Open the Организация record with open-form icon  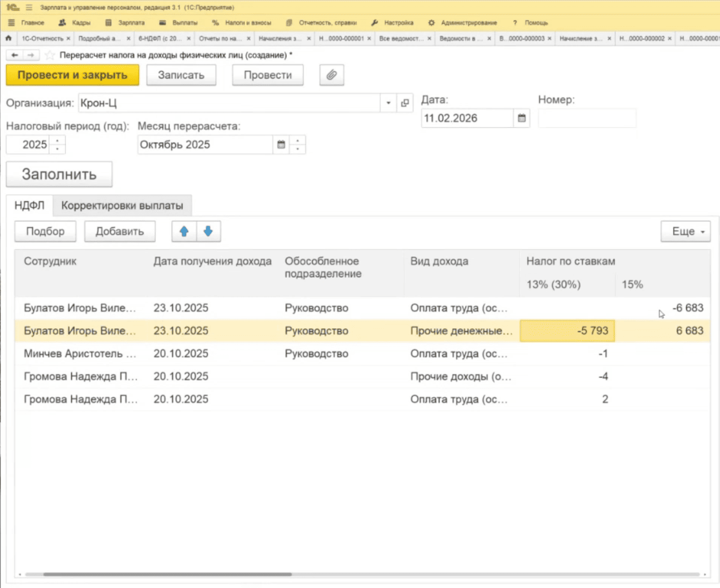[x=405, y=103]
